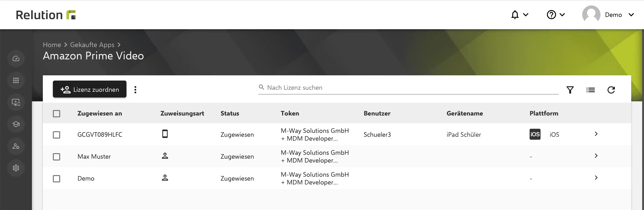Click the search magnifier icon
This screenshot has height=210, width=644.
tap(261, 87)
